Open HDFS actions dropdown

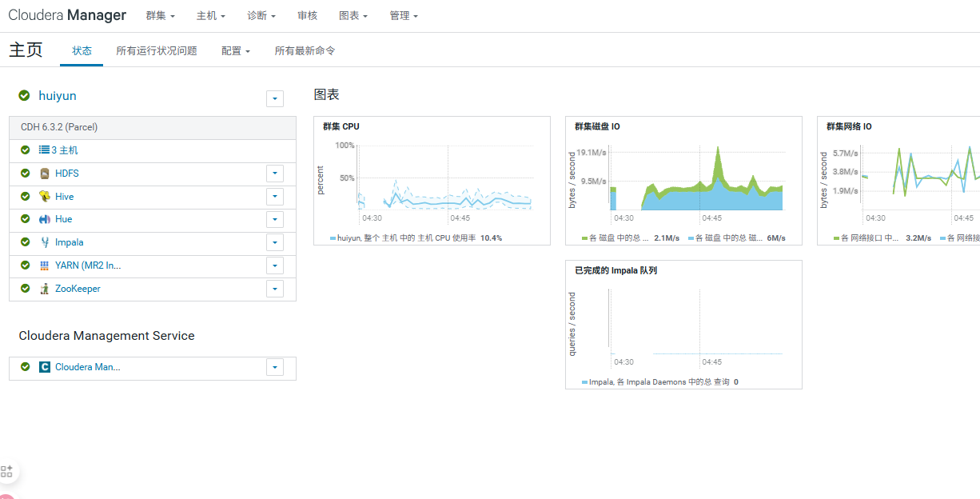(275, 173)
